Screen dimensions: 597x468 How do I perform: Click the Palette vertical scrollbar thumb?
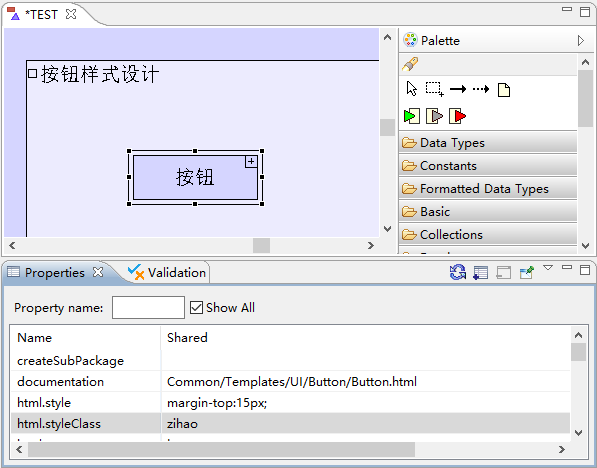tap(585, 98)
